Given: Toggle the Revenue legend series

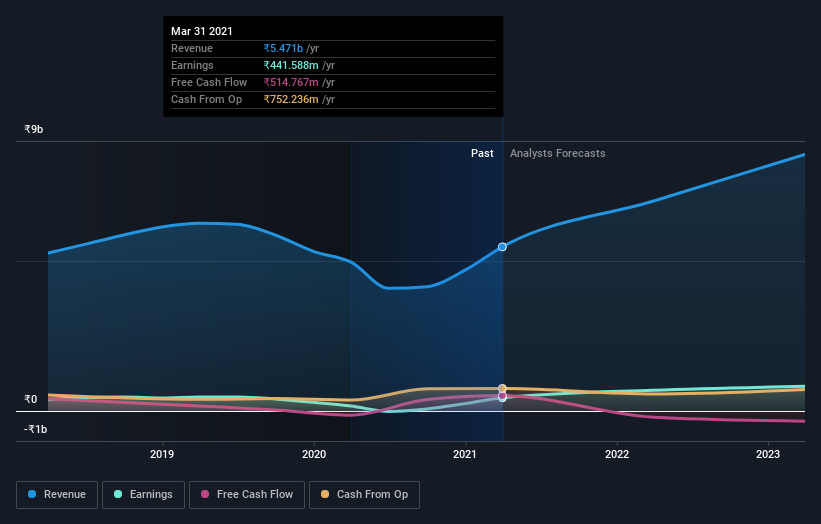Looking at the screenshot, I should point(57,495).
